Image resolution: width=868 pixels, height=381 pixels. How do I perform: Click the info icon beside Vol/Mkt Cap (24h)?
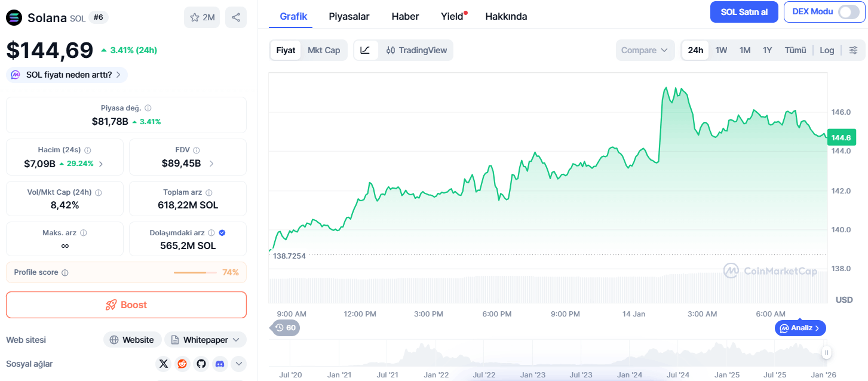point(98,192)
